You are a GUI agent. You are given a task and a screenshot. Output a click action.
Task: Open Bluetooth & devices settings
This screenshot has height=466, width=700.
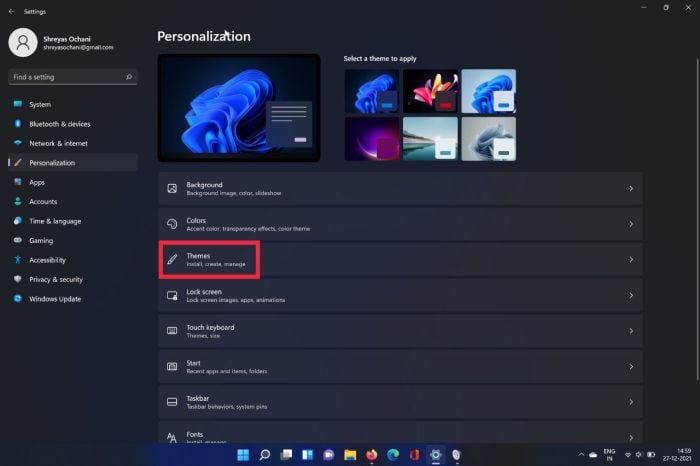(x=73, y=124)
